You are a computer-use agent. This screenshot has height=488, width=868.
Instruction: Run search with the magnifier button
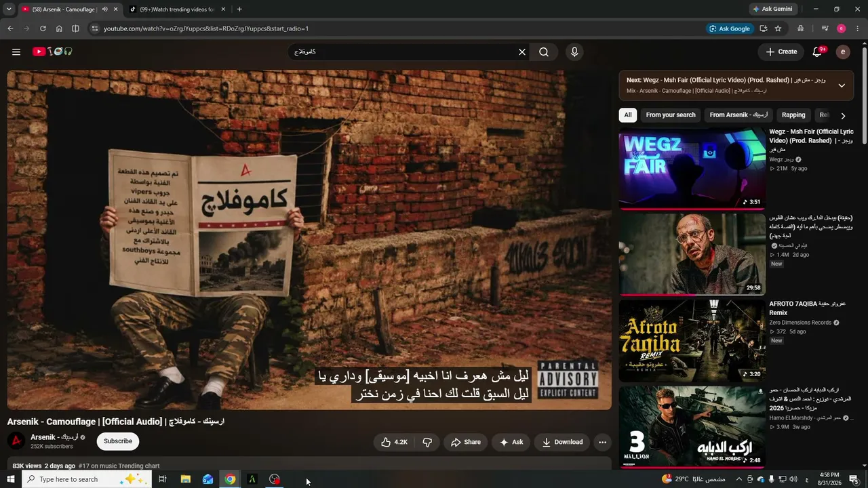pyautogui.click(x=544, y=52)
